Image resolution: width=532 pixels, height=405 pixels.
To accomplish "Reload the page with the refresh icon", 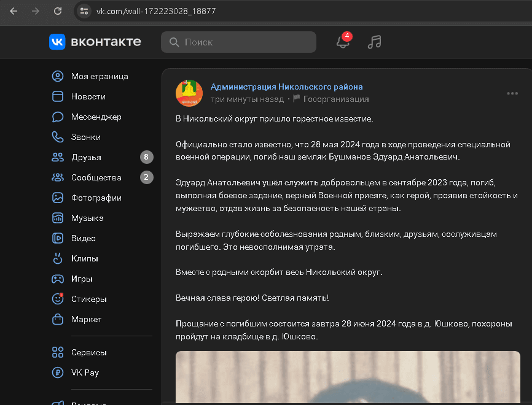I will pyautogui.click(x=58, y=11).
